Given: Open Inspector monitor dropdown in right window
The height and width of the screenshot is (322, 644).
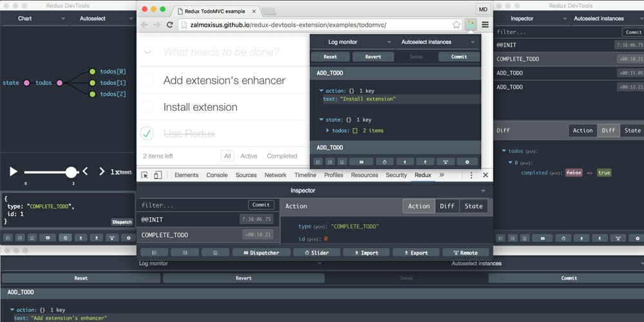Looking at the screenshot, I should [x=530, y=19].
